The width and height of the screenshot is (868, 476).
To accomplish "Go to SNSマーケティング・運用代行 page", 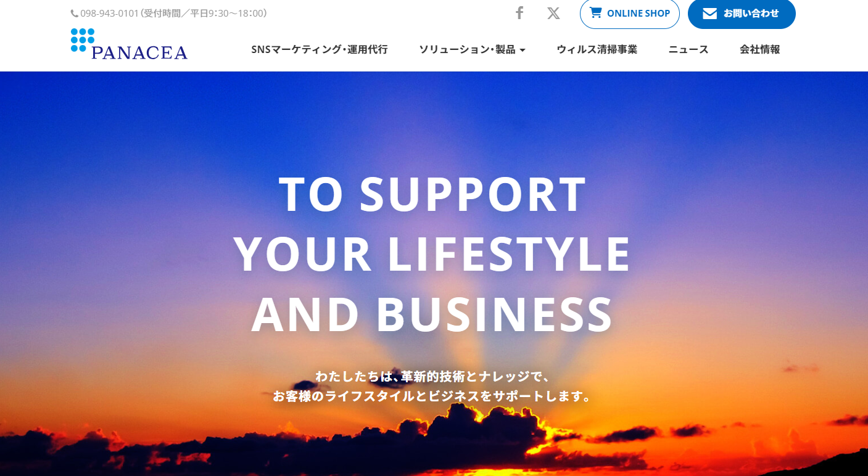I will (x=320, y=50).
